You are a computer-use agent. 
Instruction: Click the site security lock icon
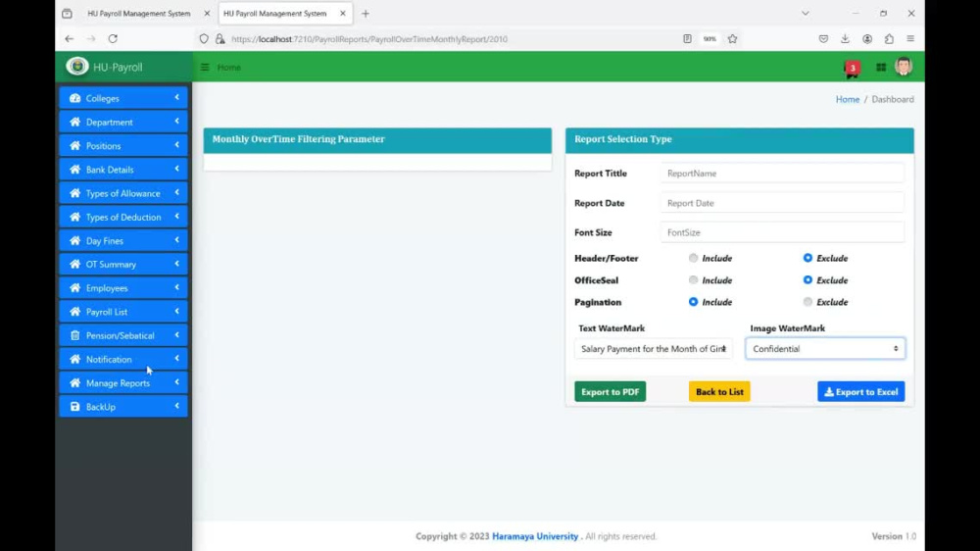point(220,39)
